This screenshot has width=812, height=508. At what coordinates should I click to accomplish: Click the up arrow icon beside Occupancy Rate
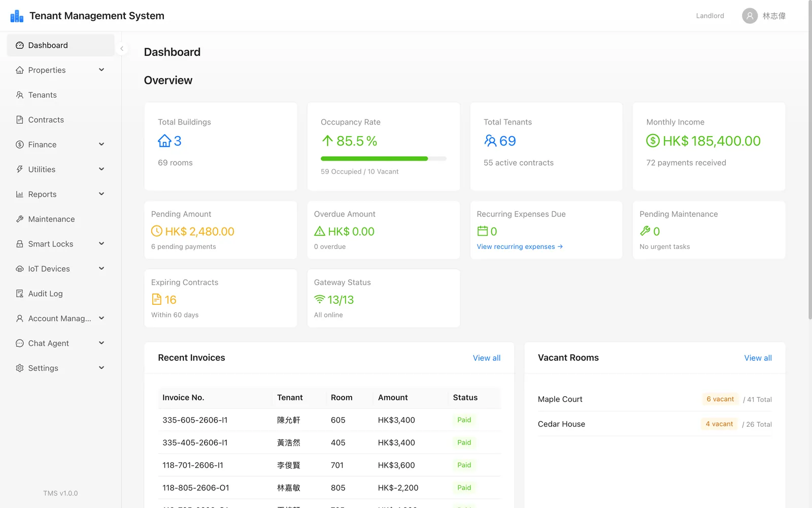coord(327,141)
